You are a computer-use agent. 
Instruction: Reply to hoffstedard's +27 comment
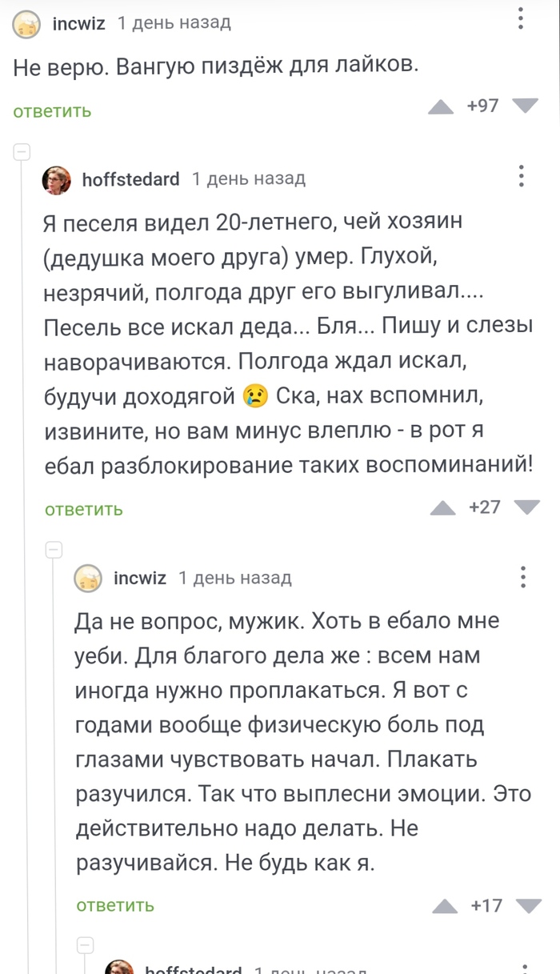[x=84, y=510]
